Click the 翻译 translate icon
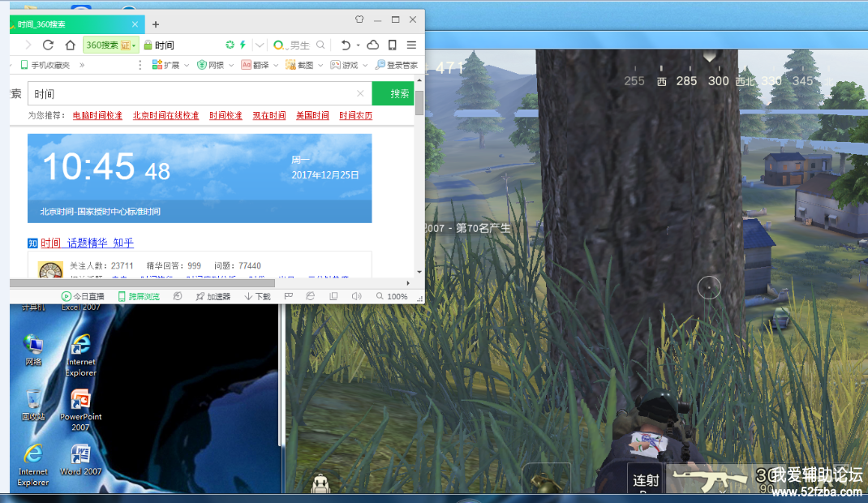 pos(246,65)
